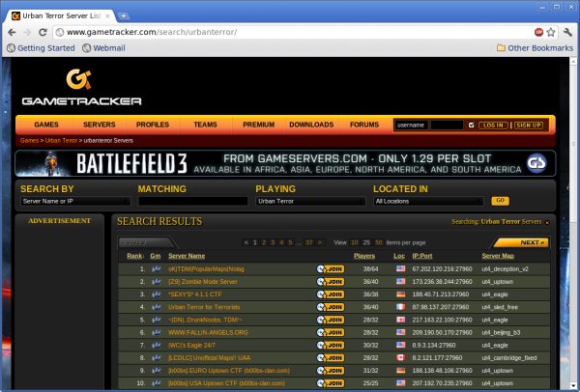This screenshot has height=392, width=580.
Task: Click the Matching search text field
Action: [x=192, y=202]
